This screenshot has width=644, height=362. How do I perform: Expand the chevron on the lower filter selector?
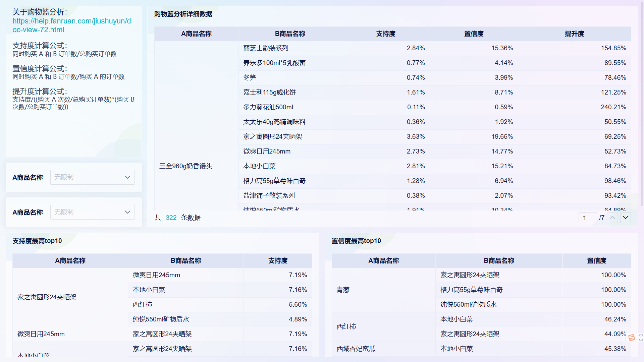pyautogui.click(x=127, y=212)
